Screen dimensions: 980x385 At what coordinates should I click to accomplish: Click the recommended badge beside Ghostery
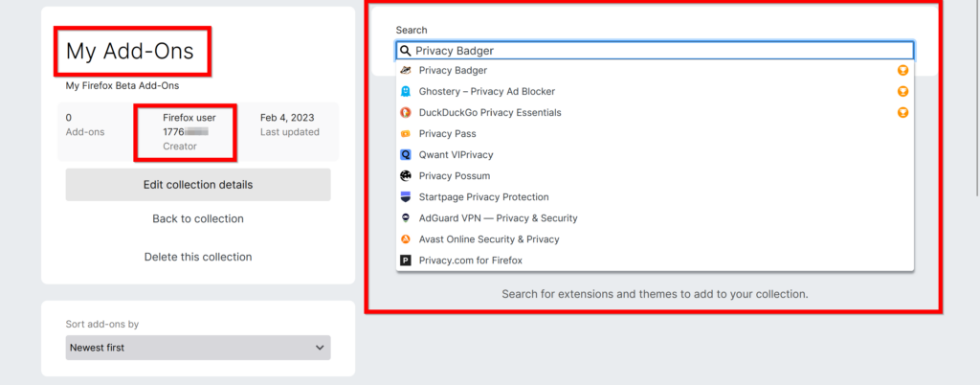[x=902, y=92]
